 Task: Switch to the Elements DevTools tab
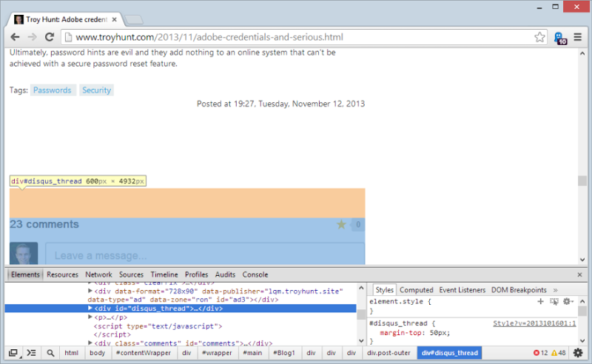pos(25,274)
